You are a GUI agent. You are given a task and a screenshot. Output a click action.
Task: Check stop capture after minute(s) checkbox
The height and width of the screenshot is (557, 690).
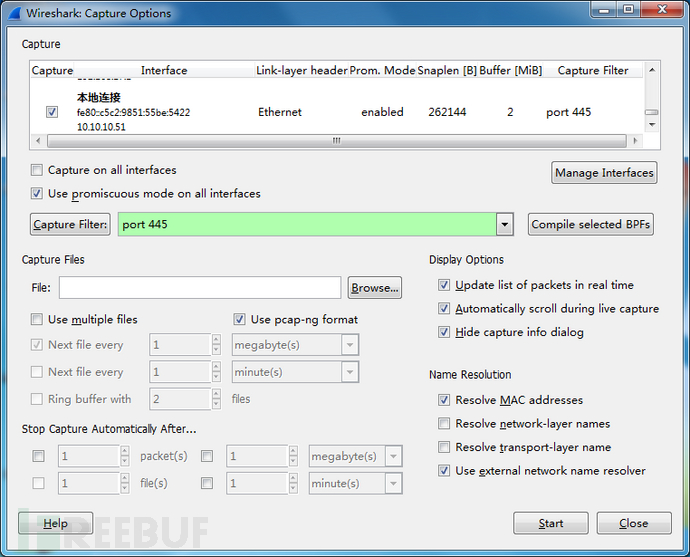(207, 483)
